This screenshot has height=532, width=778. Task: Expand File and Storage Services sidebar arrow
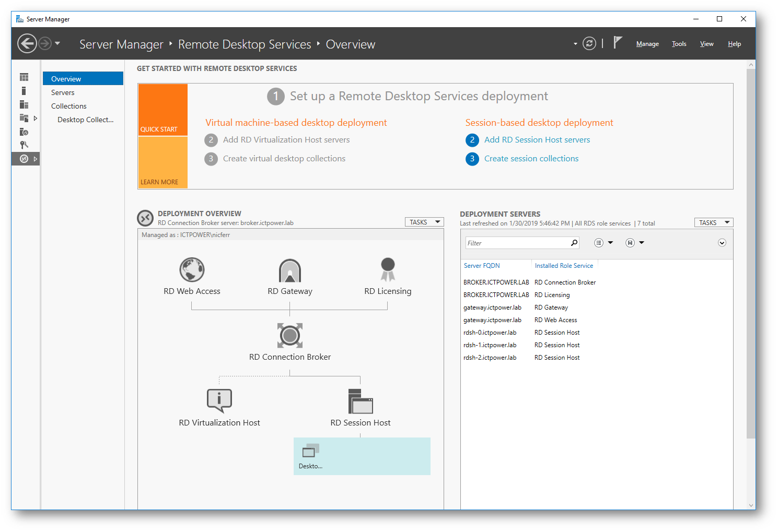coord(35,118)
